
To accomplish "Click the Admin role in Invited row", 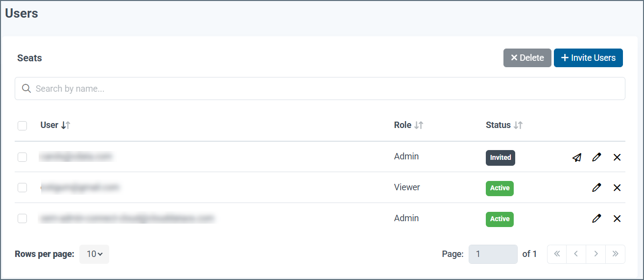I will pyautogui.click(x=406, y=156).
